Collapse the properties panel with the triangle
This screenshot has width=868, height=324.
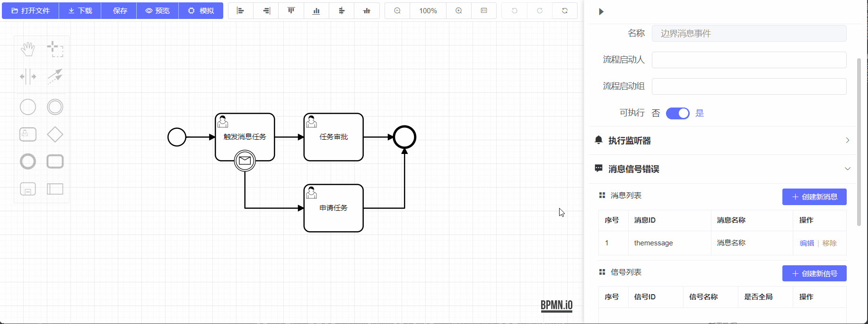(x=601, y=12)
